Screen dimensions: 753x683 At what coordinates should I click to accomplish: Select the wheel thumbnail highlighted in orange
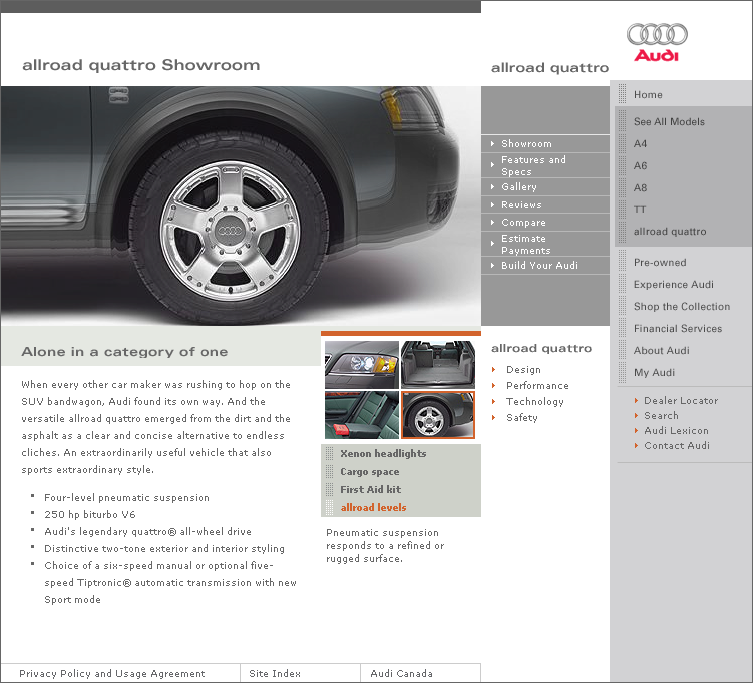[x=438, y=415]
